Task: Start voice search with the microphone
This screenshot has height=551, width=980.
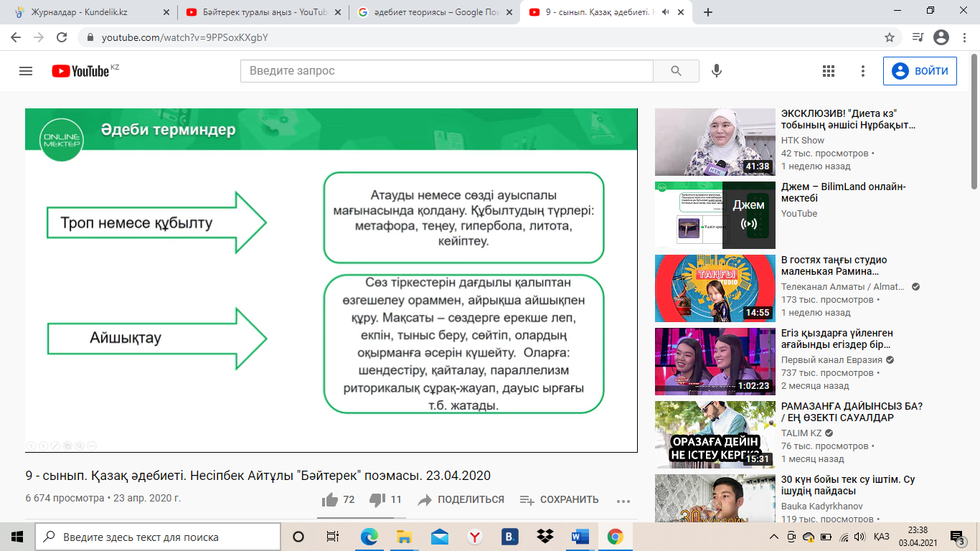Action: [x=716, y=71]
